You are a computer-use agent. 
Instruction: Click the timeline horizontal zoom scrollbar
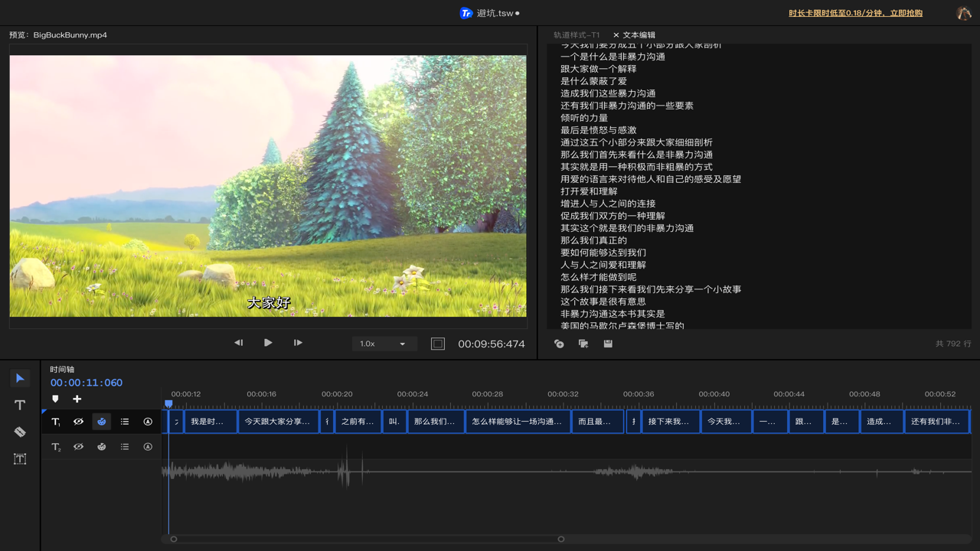(x=367, y=539)
